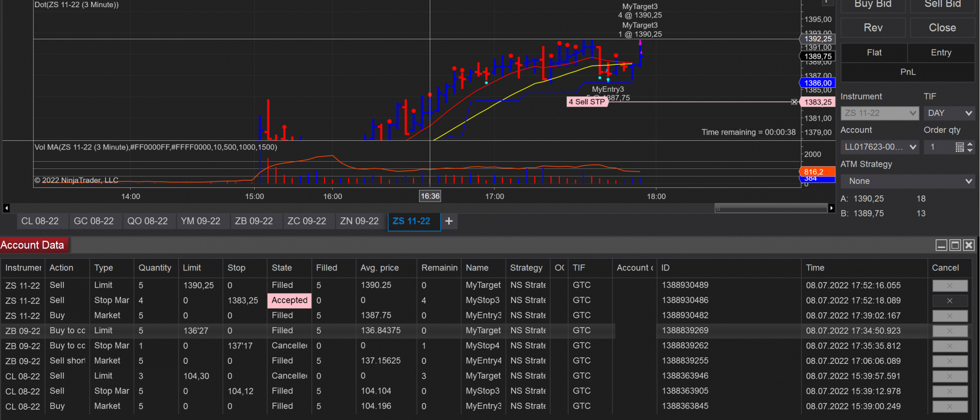Open the order quantity calculator keypad
980x420 pixels.
(x=960, y=147)
